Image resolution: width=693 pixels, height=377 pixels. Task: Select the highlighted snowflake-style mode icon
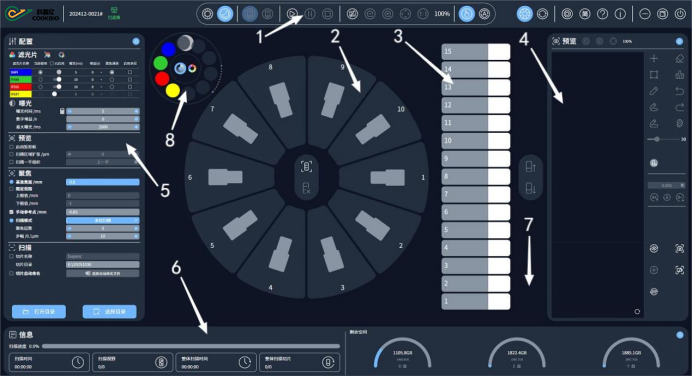(x=525, y=14)
